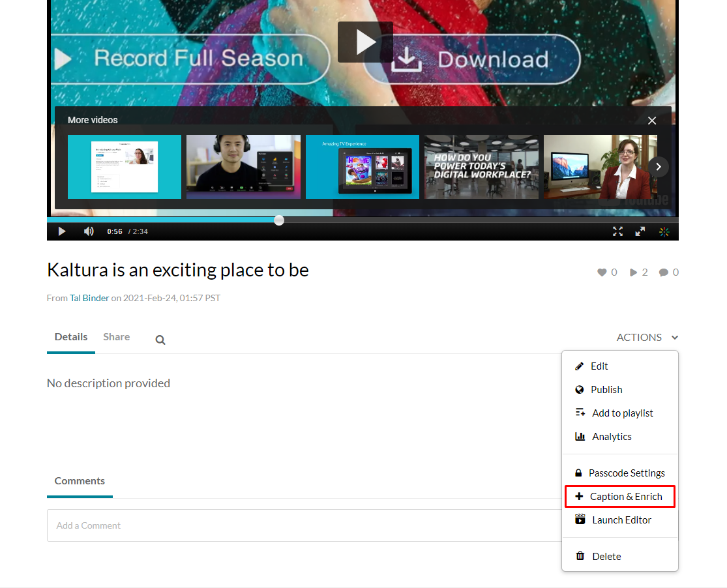Image resolution: width=727 pixels, height=588 pixels.
Task: Click the video title Kaltura is an exciting place
Action: (178, 270)
